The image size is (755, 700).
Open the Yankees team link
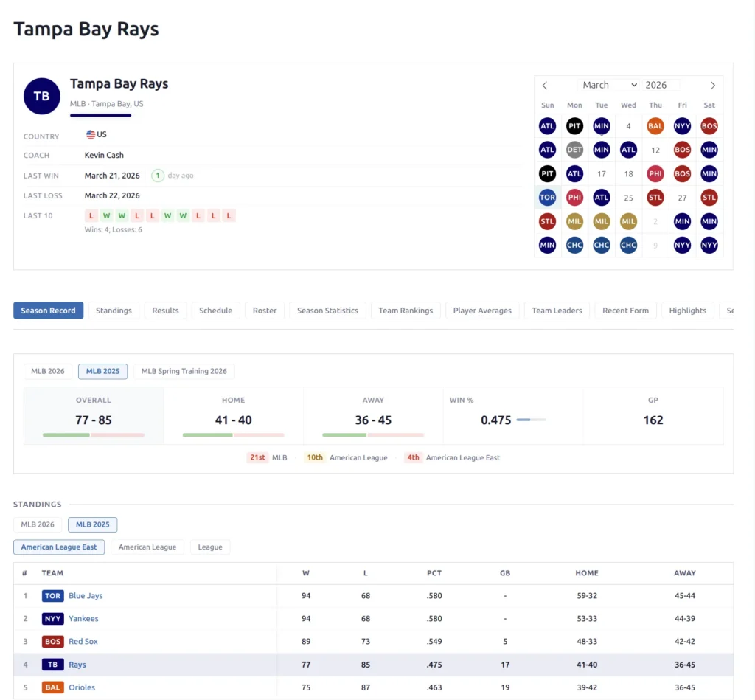83,619
